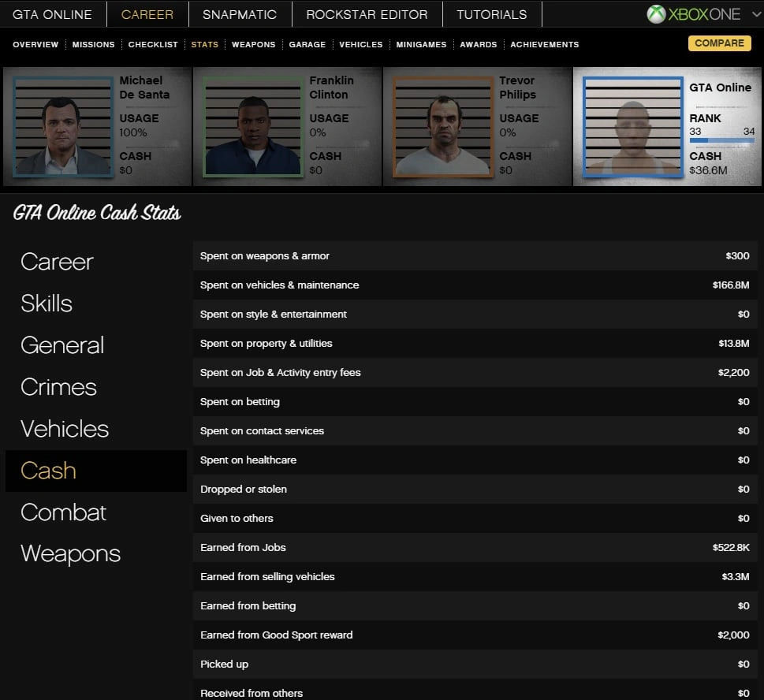Switch to the Vehicles subnav tab
The image size is (764, 700).
click(361, 44)
